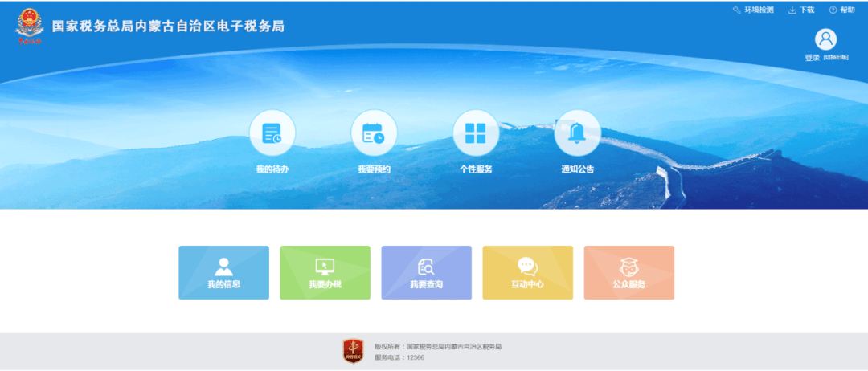Click the user avatar icon above 登录
The image size is (868, 371).
[825, 39]
